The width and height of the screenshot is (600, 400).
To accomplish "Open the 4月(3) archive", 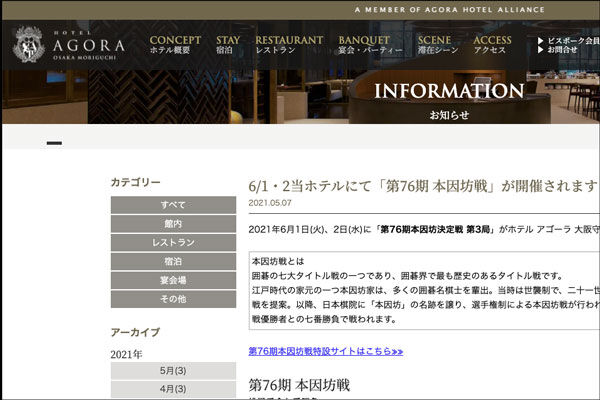I will click(173, 389).
